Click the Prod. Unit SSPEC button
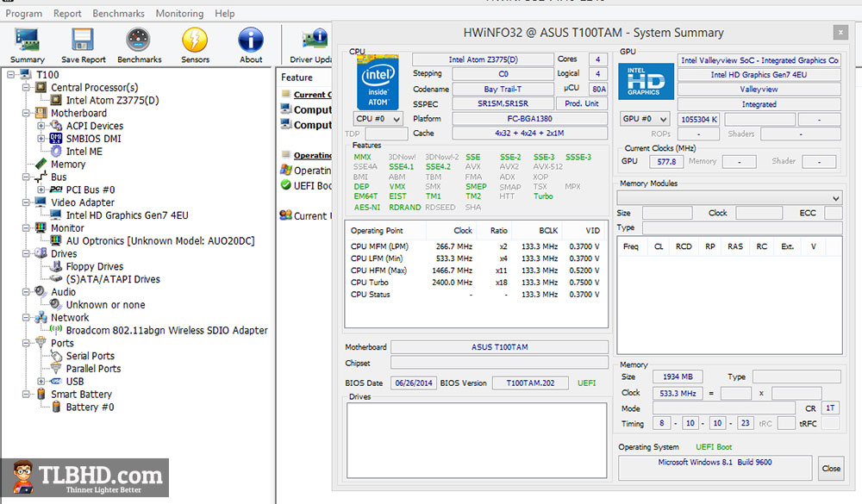Screen dimensions: 862x504 pyautogui.click(x=582, y=103)
